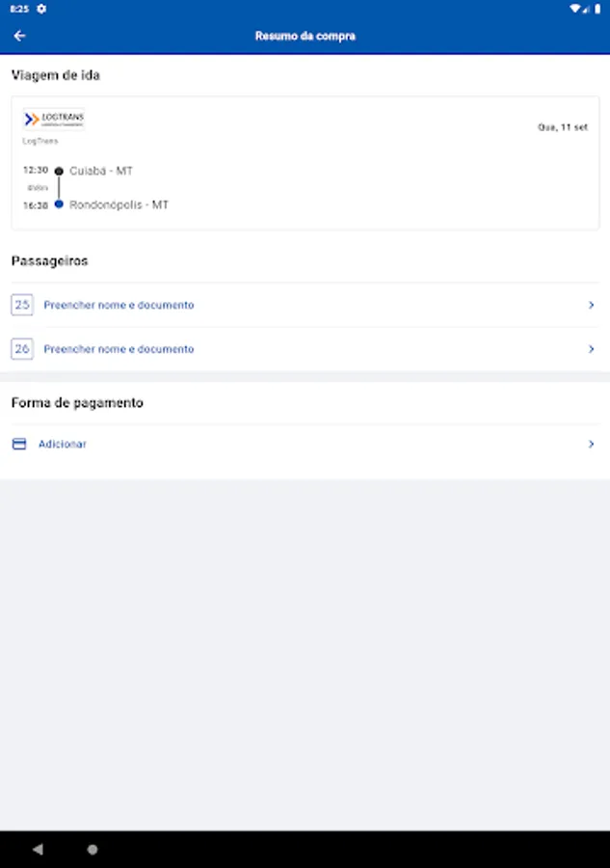The width and height of the screenshot is (610, 868).
Task: Click Adicionar under Forma de pagamento
Action: (x=62, y=444)
